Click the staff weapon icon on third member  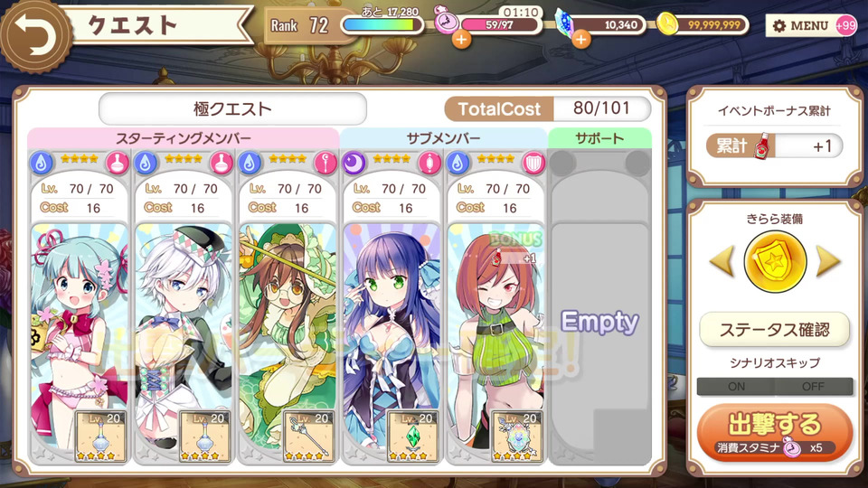pyautogui.click(x=308, y=436)
